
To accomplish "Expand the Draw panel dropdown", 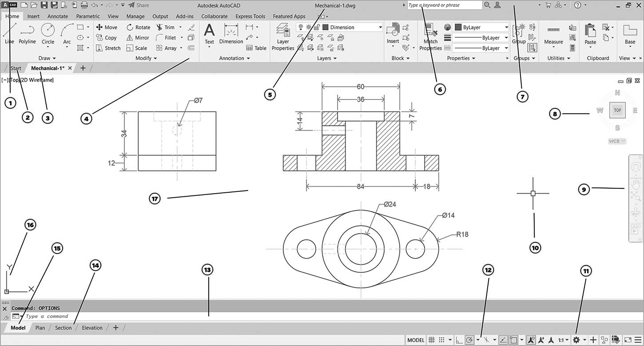I will point(47,58).
